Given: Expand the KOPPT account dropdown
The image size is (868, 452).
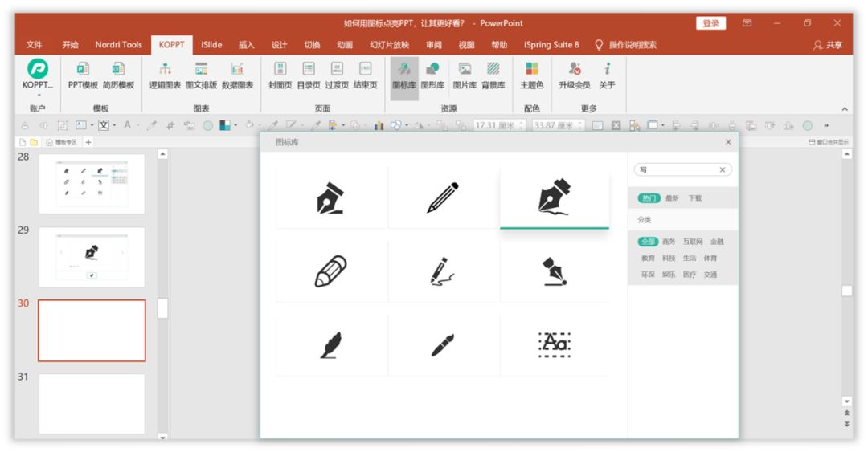Looking at the screenshot, I should 38,96.
